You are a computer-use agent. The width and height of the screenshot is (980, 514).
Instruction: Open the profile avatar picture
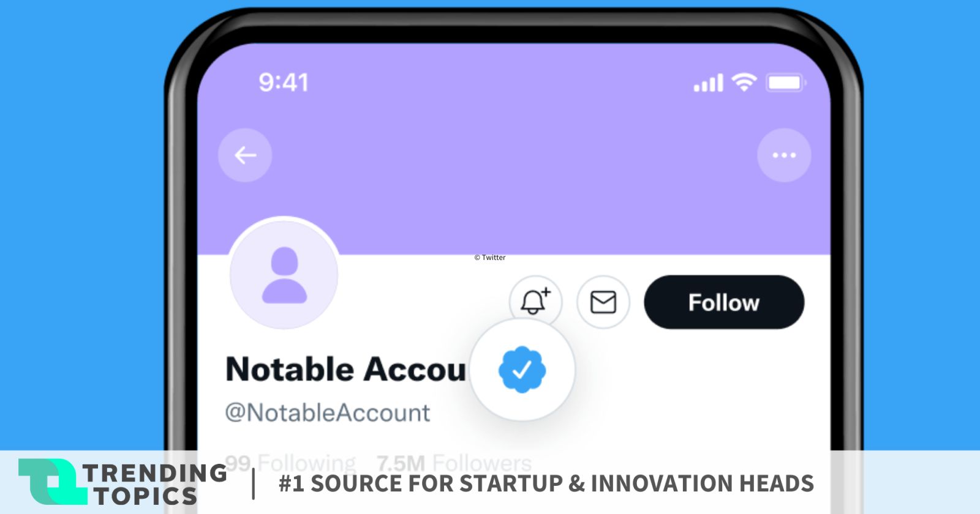coord(284,275)
